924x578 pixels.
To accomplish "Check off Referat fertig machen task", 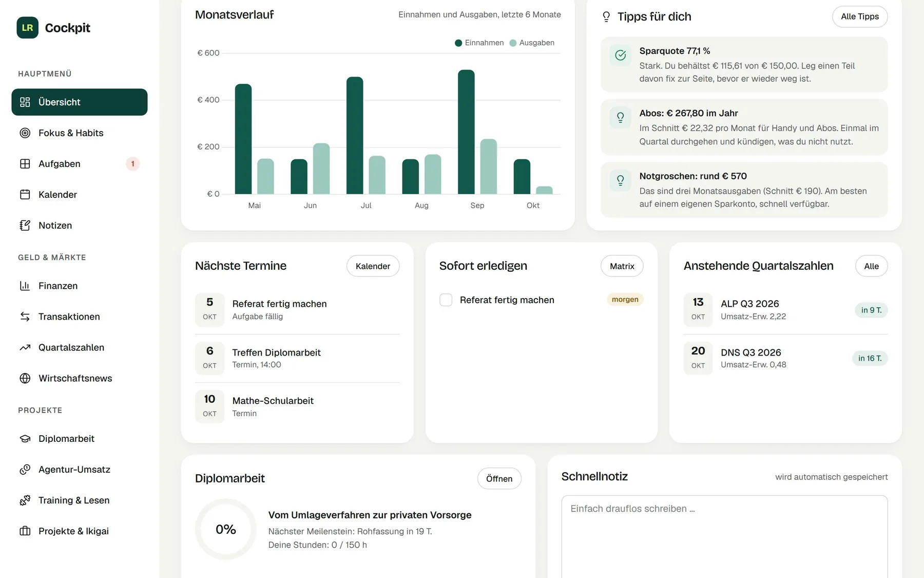I will pos(446,300).
